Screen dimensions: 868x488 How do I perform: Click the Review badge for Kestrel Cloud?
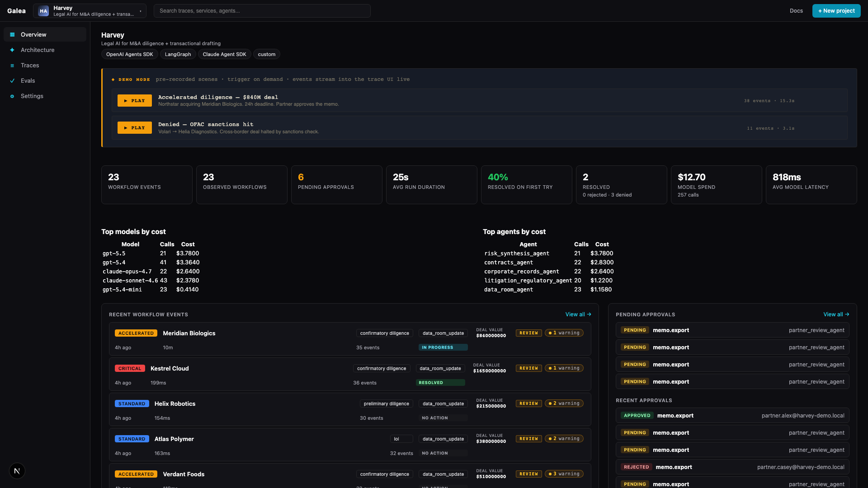tap(529, 368)
